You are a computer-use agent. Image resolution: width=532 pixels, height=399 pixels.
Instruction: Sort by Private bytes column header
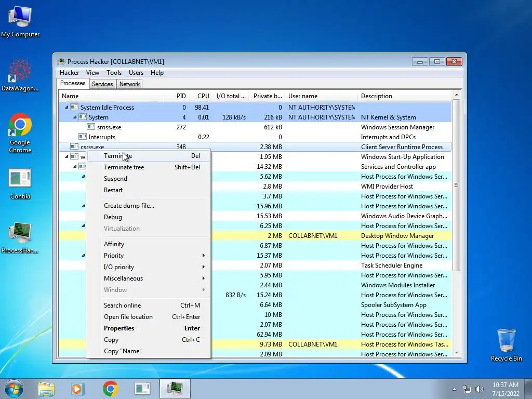tap(267, 96)
